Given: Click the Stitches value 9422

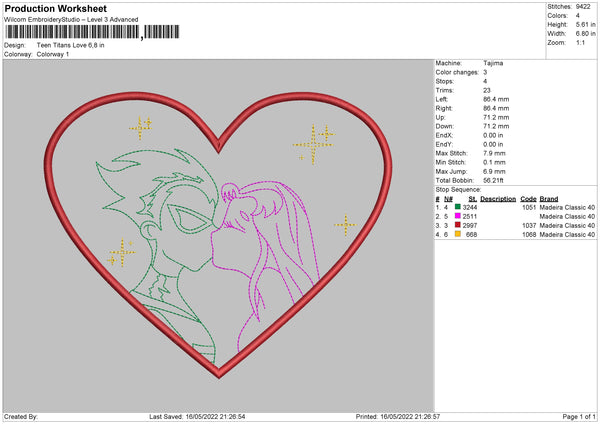Looking at the screenshot, I should pos(583,7).
